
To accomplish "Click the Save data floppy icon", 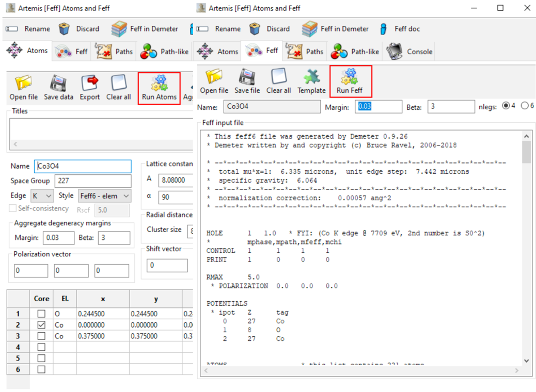I will click(58, 84).
